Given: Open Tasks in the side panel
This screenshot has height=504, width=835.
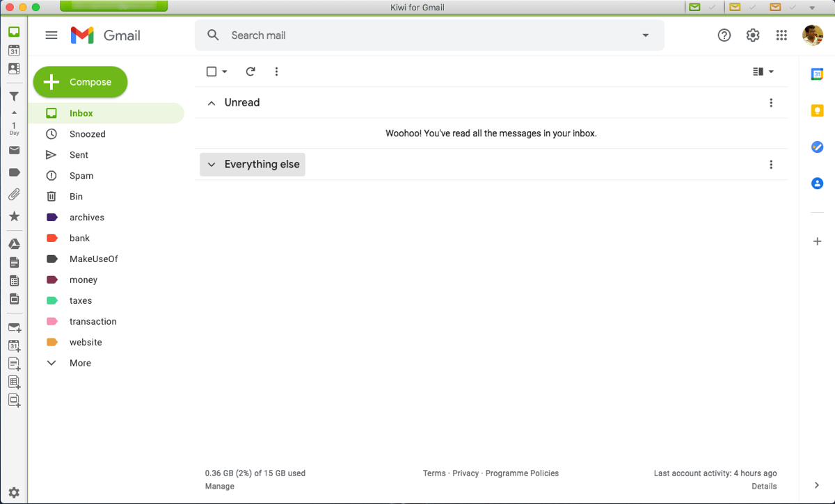Looking at the screenshot, I should point(817,147).
